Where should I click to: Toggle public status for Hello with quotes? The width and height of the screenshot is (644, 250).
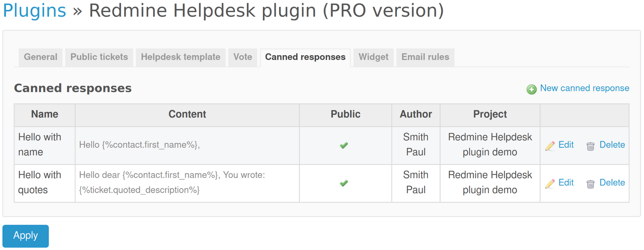click(x=344, y=184)
